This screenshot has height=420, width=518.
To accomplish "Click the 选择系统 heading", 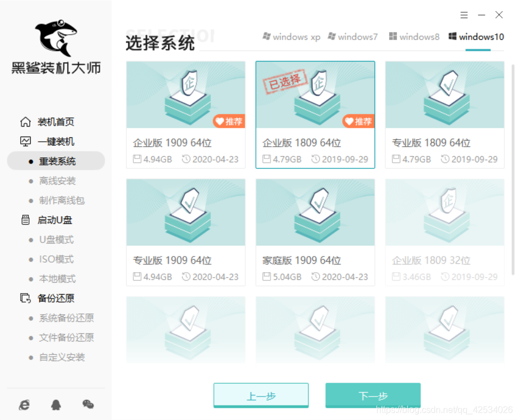I will [x=160, y=43].
